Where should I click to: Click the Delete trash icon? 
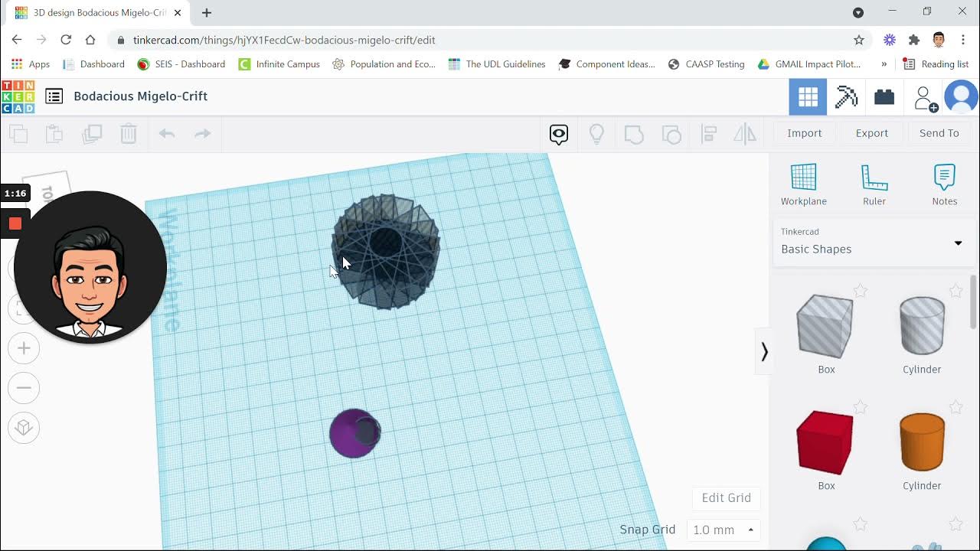129,134
